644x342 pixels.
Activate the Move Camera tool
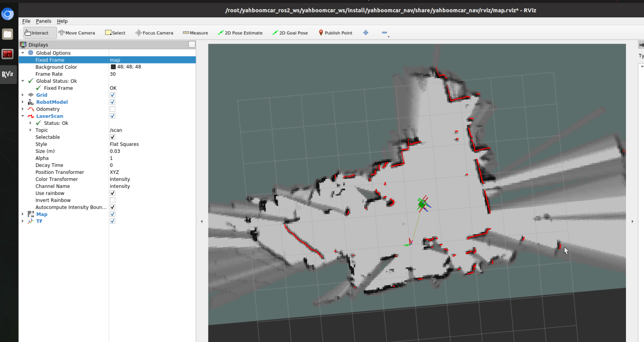(77, 33)
